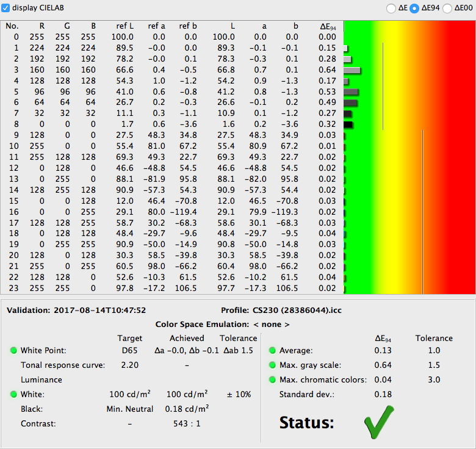Click the black bar for patch 8
476x449 pixels.
(x=348, y=124)
